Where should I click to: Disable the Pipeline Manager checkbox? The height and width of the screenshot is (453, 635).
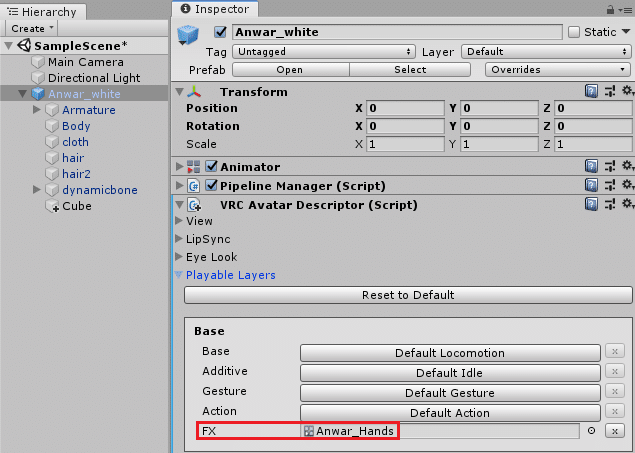pos(211,185)
